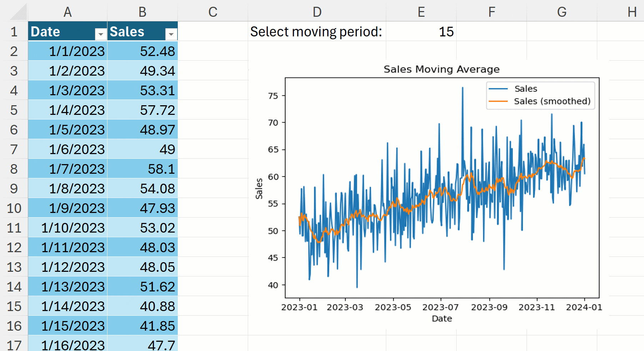Select column D header
This screenshot has height=351, width=644.
(x=317, y=12)
